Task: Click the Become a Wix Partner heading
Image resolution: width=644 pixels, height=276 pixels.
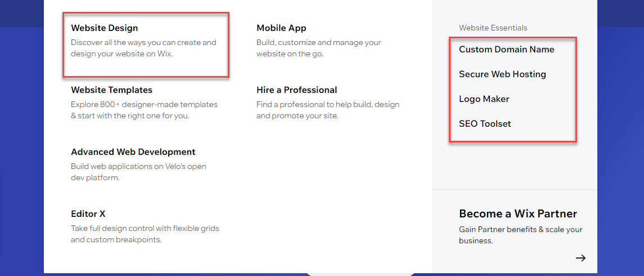Action: (x=517, y=214)
